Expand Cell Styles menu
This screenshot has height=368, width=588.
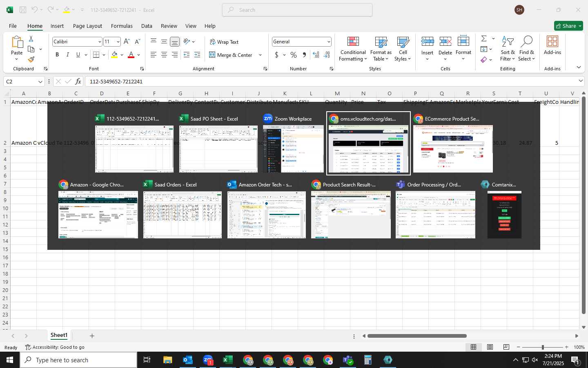click(403, 49)
